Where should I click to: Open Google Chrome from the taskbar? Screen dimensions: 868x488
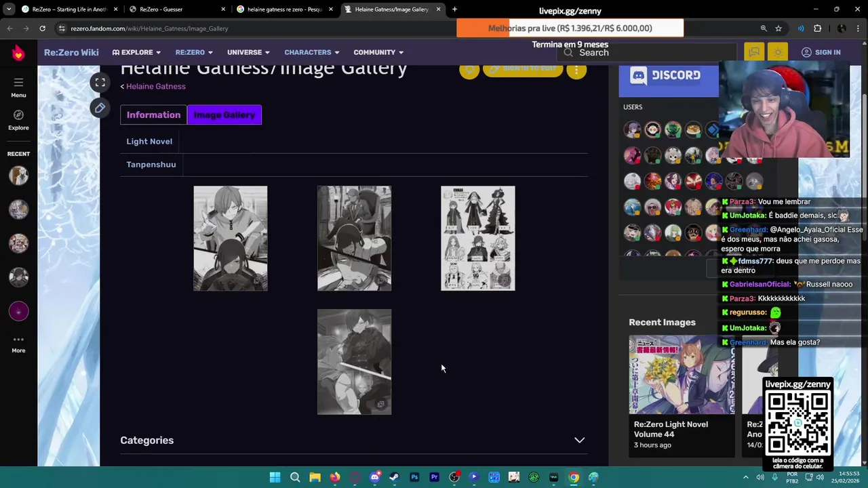click(x=574, y=477)
